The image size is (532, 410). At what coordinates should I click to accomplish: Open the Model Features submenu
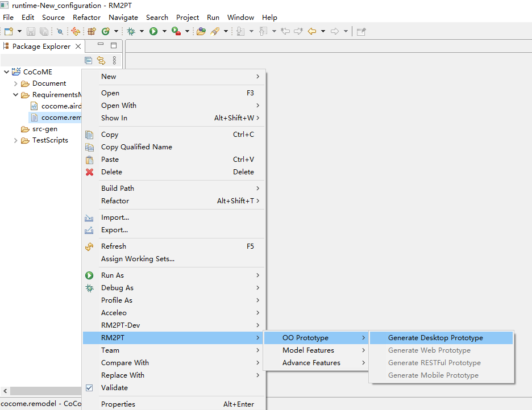pyautogui.click(x=308, y=350)
